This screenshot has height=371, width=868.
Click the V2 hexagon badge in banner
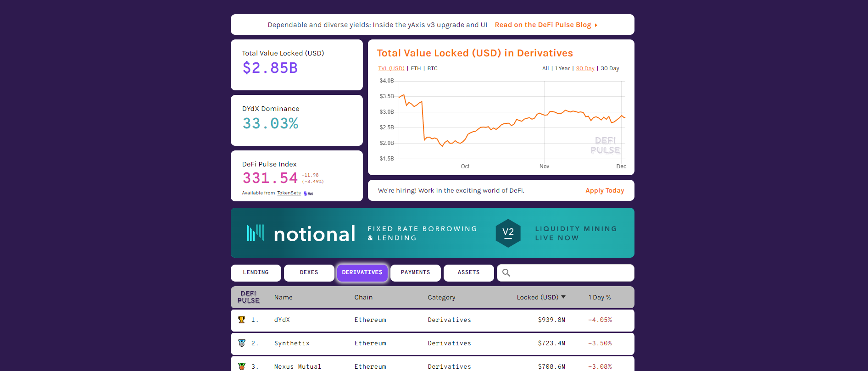coord(508,233)
